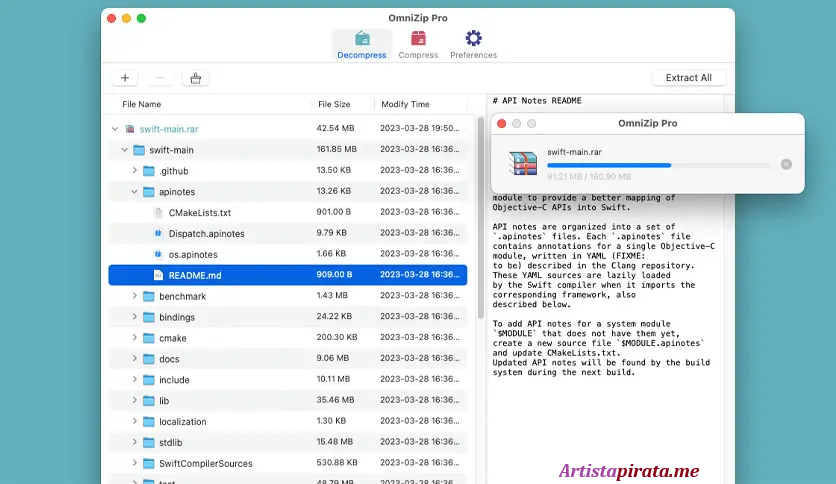
Task: Click the Extract All button
Action: (688, 78)
